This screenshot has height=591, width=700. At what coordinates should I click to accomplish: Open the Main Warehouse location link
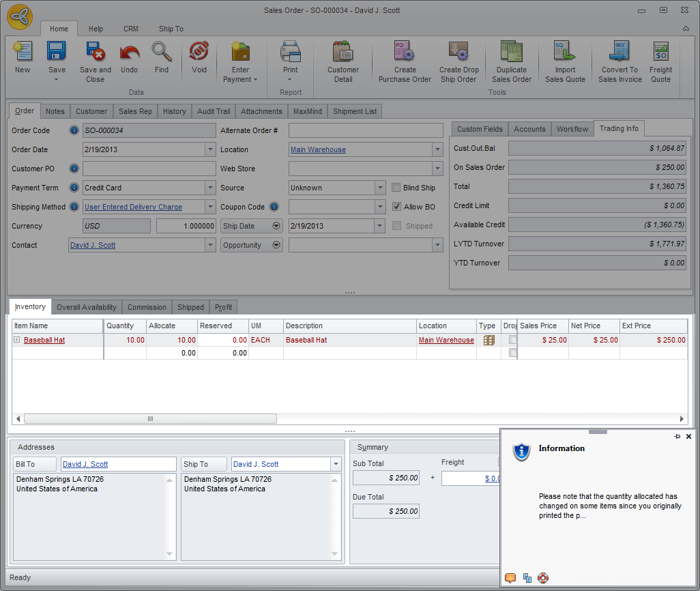point(318,149)
